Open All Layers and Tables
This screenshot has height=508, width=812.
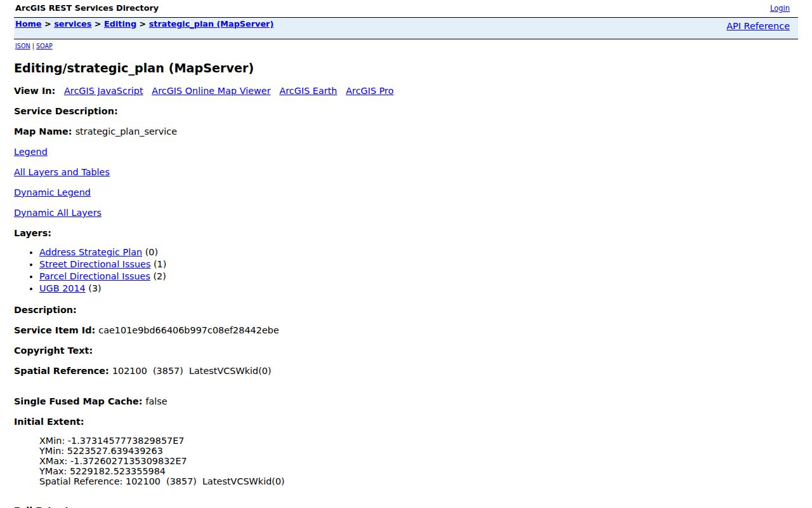tap(62, 172)
